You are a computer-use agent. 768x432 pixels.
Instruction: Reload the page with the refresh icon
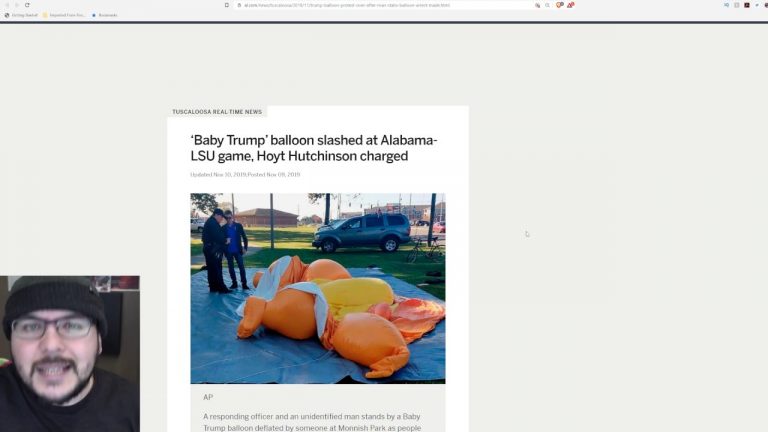[27, 5]
